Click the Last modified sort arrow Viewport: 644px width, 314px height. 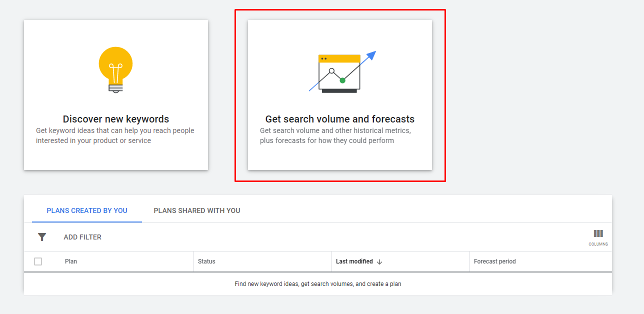coord(379,261)
